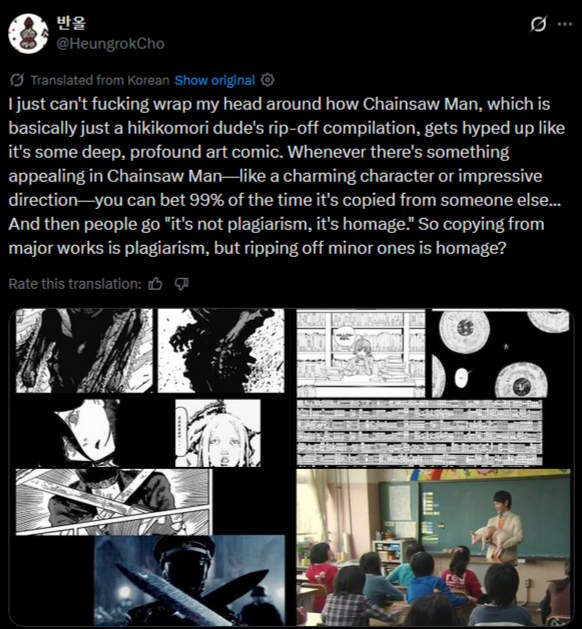Click the Grok icon beside Translated from Korean
Screen dimensions: 582x629
(x=17, y=80)
